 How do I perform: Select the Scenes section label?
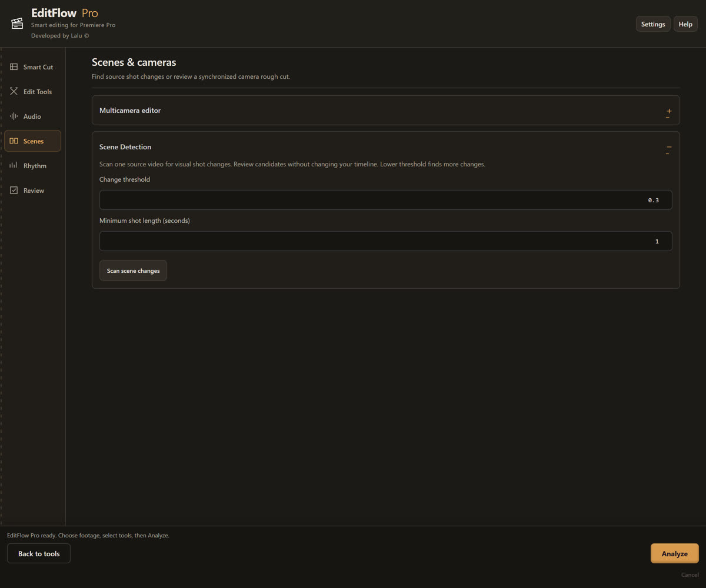[x=34, y=141]
